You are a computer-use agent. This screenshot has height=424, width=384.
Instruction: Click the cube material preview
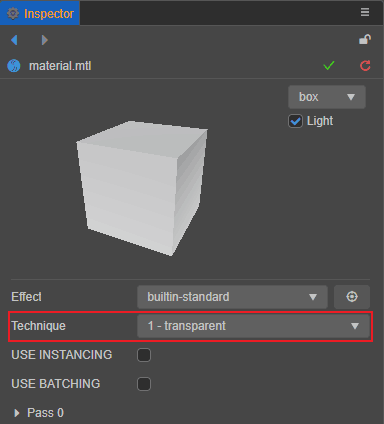point(142,188)
